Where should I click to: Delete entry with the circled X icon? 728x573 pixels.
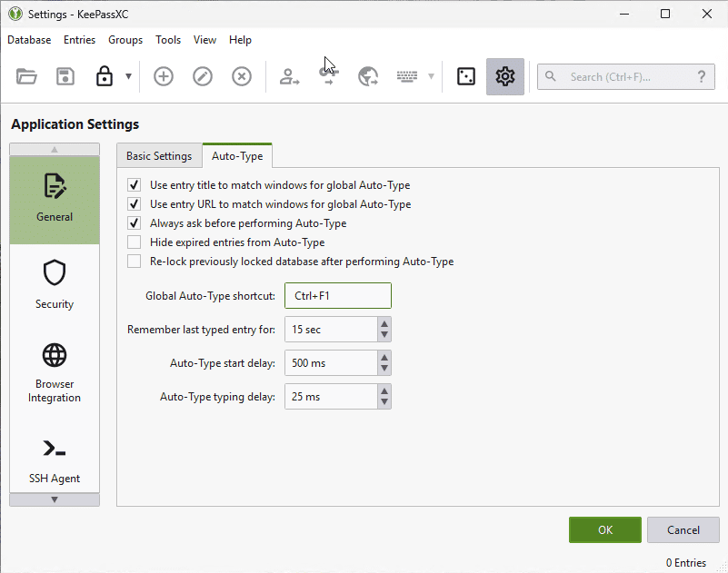coord(242,76)
